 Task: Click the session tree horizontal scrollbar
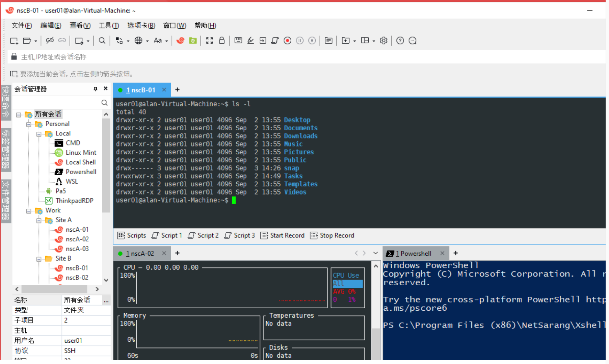coord(54,289)
